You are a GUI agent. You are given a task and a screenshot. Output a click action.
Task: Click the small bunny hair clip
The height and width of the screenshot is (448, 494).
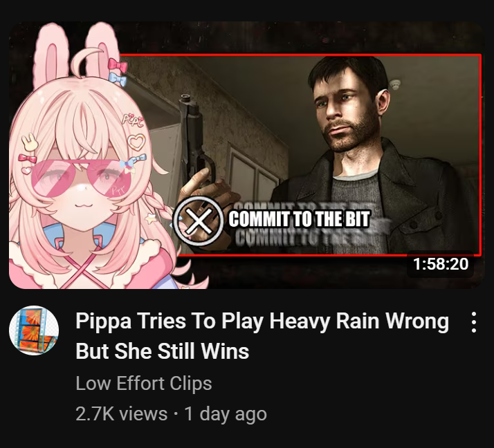[x=29, y=142]
